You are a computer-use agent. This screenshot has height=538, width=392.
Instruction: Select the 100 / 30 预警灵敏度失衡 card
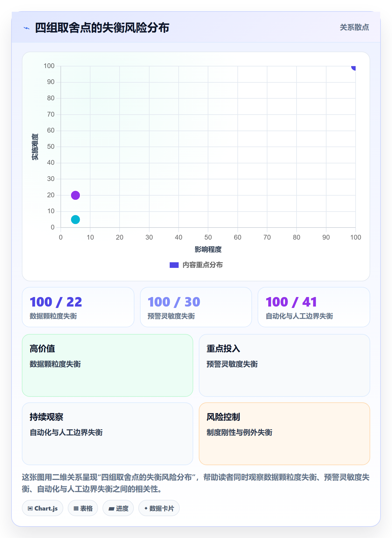tap(196, 307)
